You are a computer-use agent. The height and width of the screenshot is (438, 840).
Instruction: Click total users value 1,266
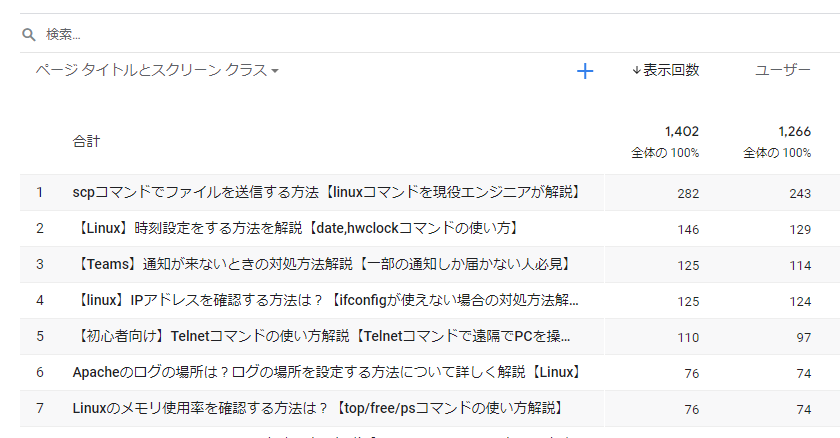[x=794, y=132]
